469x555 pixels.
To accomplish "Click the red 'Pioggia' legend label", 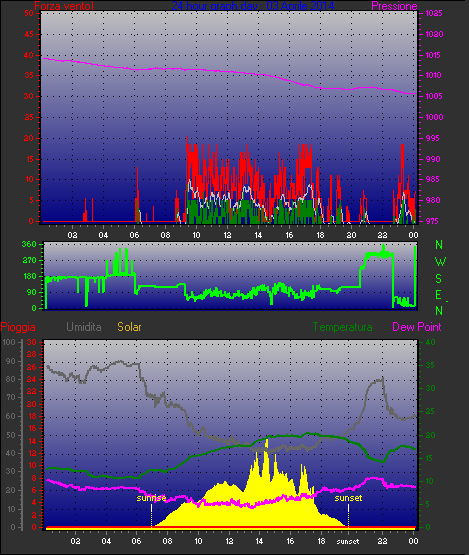I will click(18, 327).
